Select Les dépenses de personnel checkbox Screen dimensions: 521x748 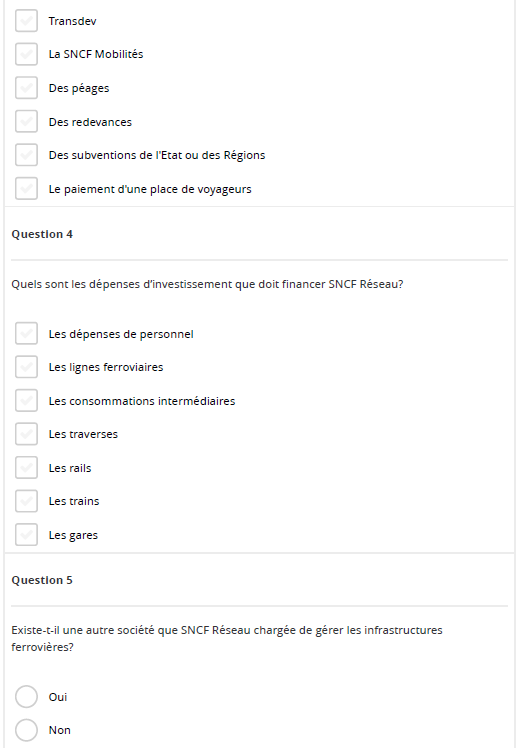coord(26,333)
